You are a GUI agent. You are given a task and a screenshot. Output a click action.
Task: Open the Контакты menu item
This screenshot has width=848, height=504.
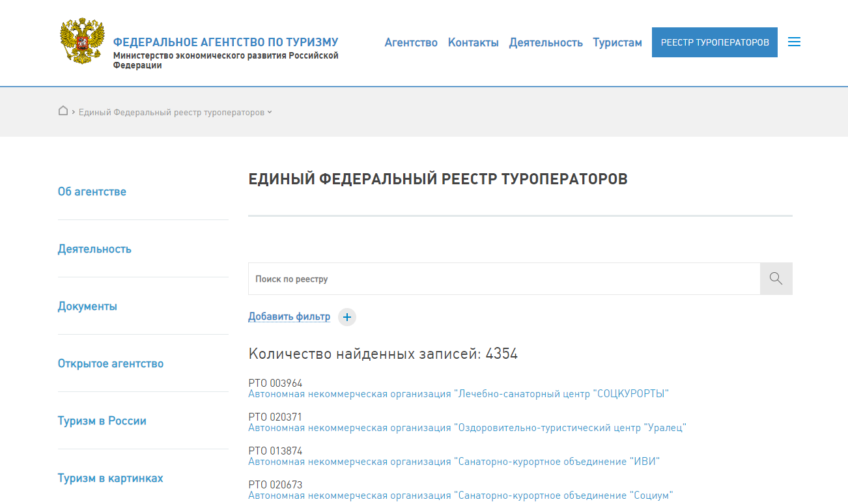pos(473,42)
